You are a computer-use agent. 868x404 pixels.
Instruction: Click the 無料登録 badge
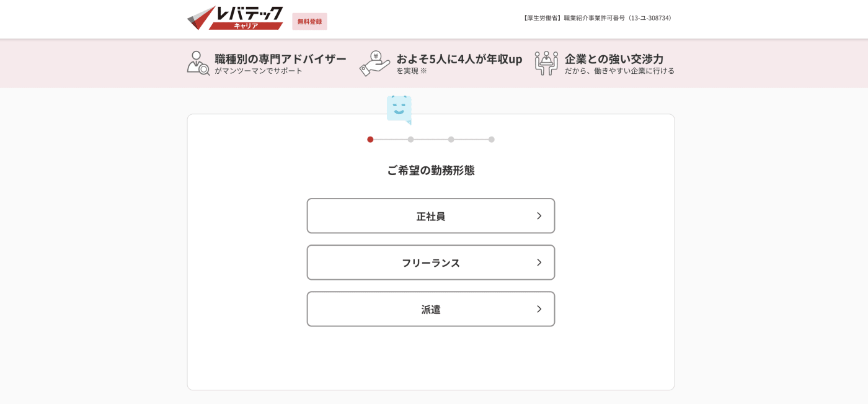point(309,21)
